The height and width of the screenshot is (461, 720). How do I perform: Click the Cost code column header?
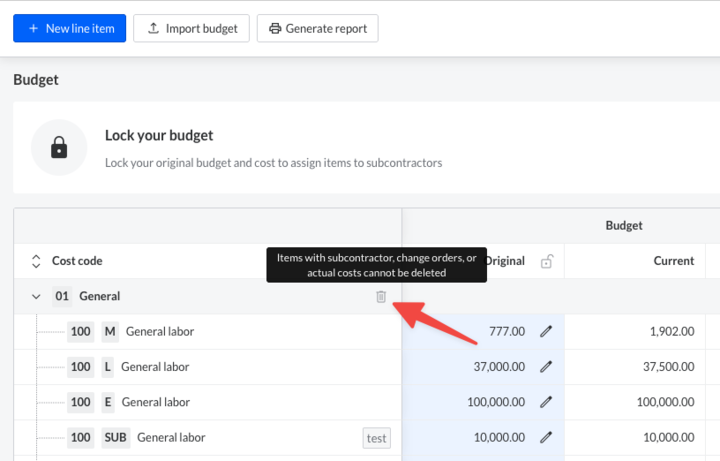pyautogui.click(x=77, y=261)
